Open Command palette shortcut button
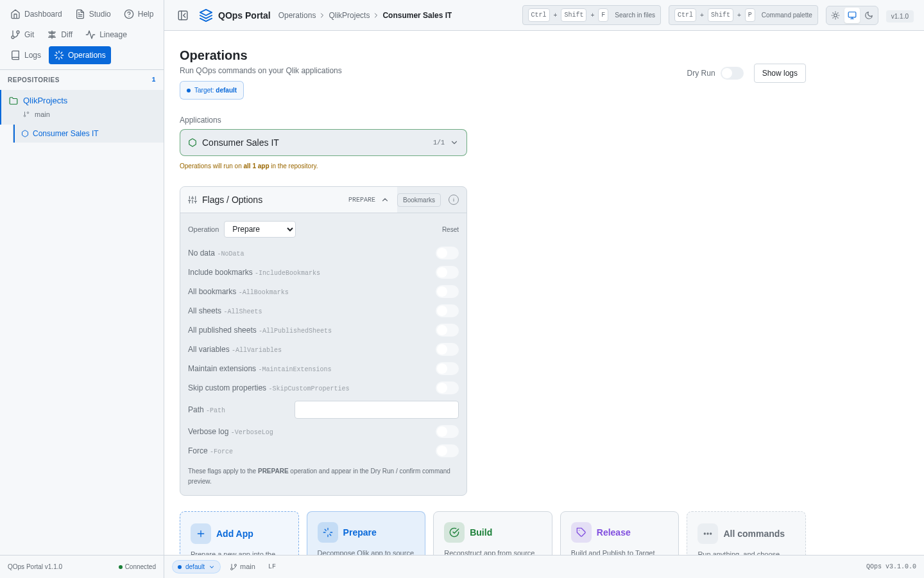The height and width of the screenshot is (578, 924). (743, 15)
